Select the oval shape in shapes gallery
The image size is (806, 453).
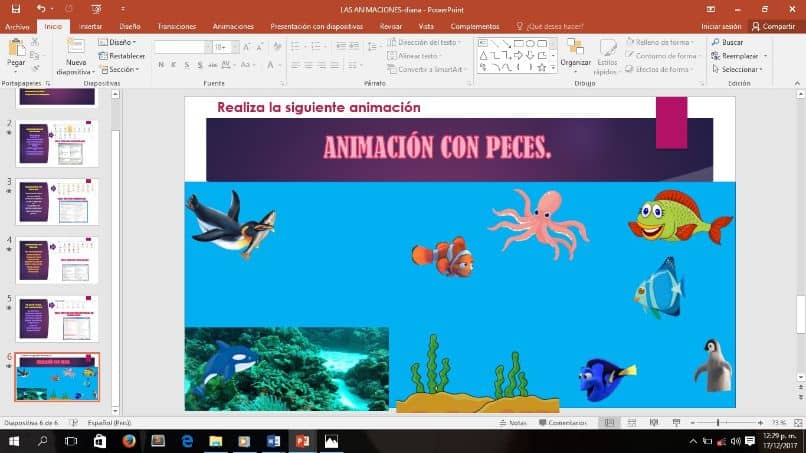(530, 44)
